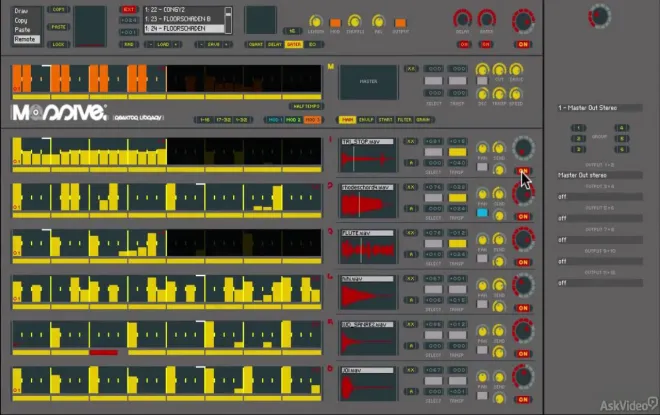The width and height of the screenshot is (660, 415).
Task: Toggle master ON button at top right
Action: (x=523, y=44)
